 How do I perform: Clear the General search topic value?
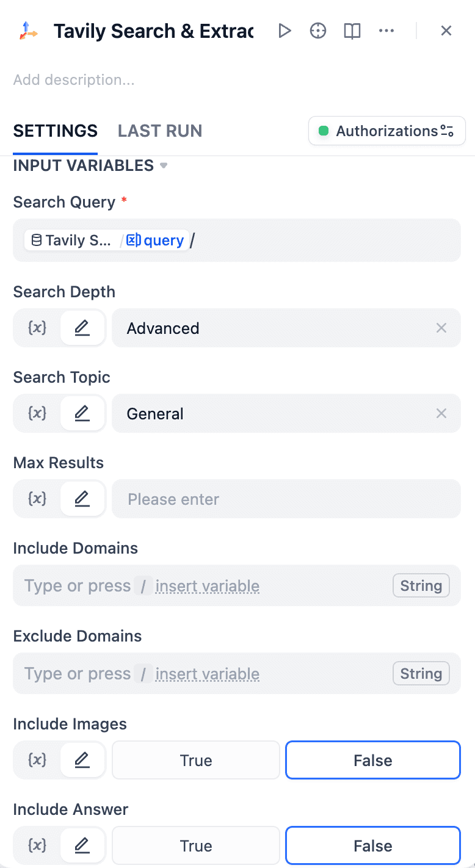tap(441, 414)
